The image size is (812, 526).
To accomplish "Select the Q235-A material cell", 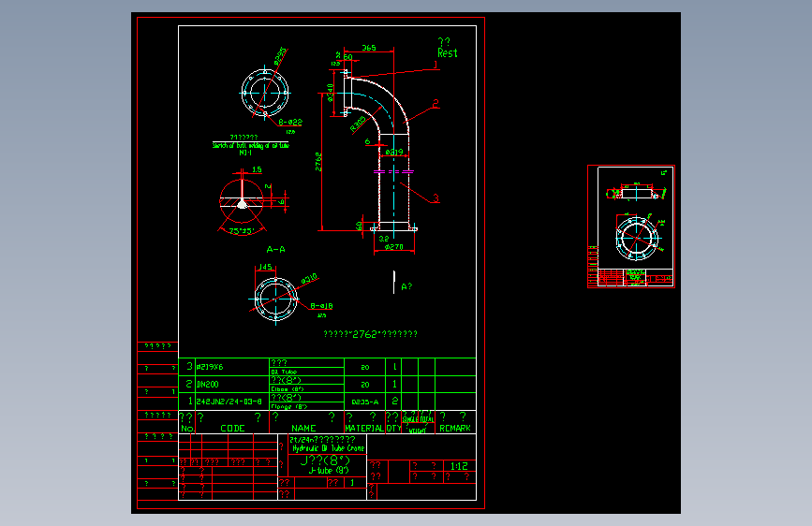I will [x=365, y=402].
